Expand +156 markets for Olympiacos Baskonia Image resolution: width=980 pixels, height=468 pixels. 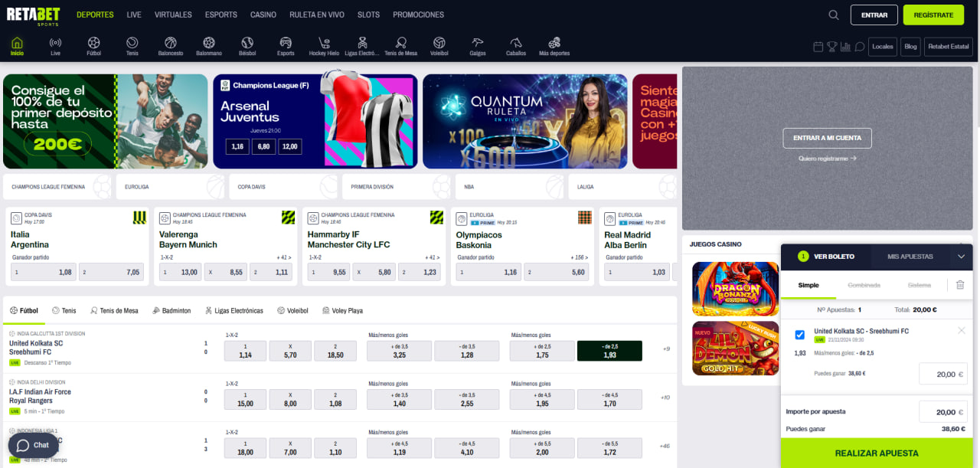581,257
